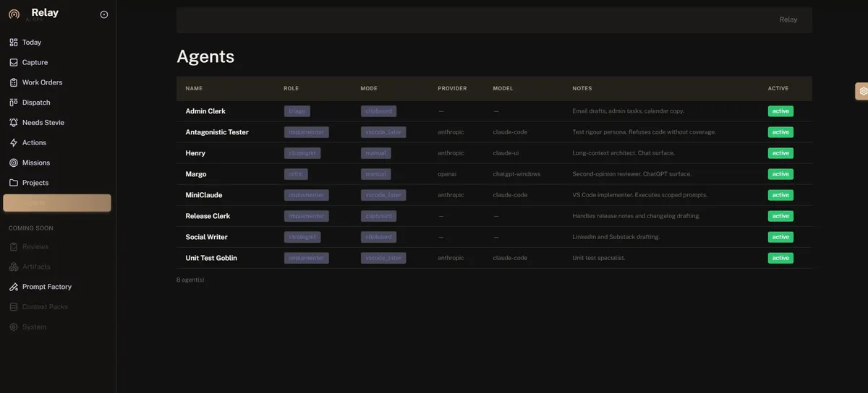Screen dimensions: 868x393
Task: Toggle the active badge for Antagonistic Tester
Action: click(780, 132)
